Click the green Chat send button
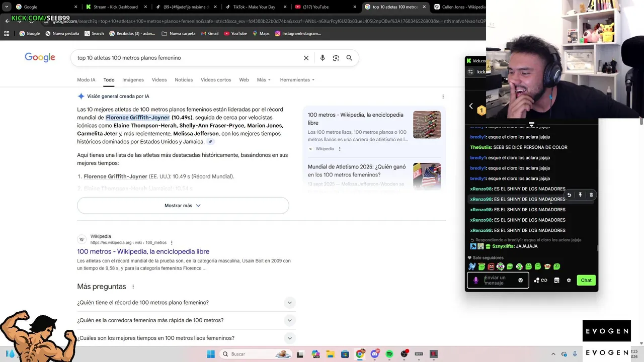This screenshot has height=362, width=644. pyautogui.click(x=586, y=281)
